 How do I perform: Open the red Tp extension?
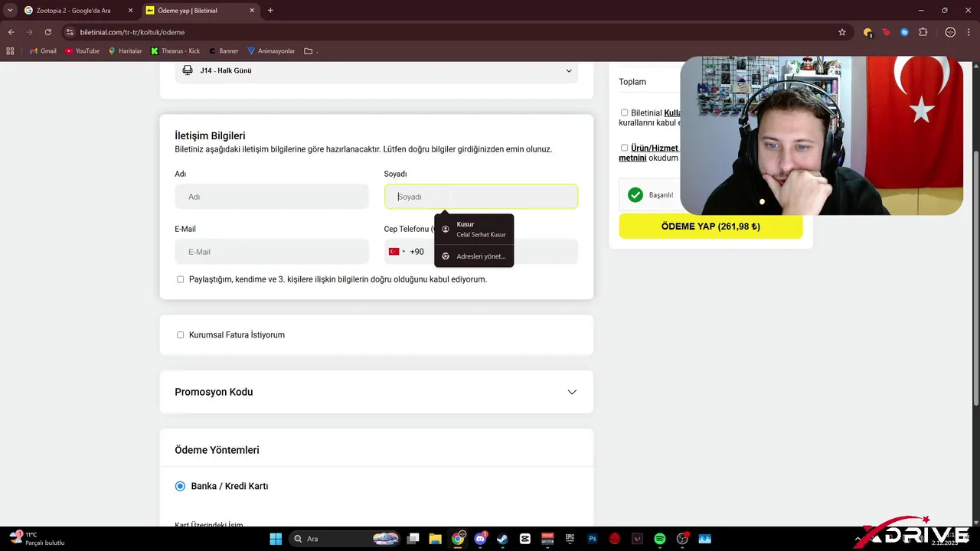(x=886, y=32)
